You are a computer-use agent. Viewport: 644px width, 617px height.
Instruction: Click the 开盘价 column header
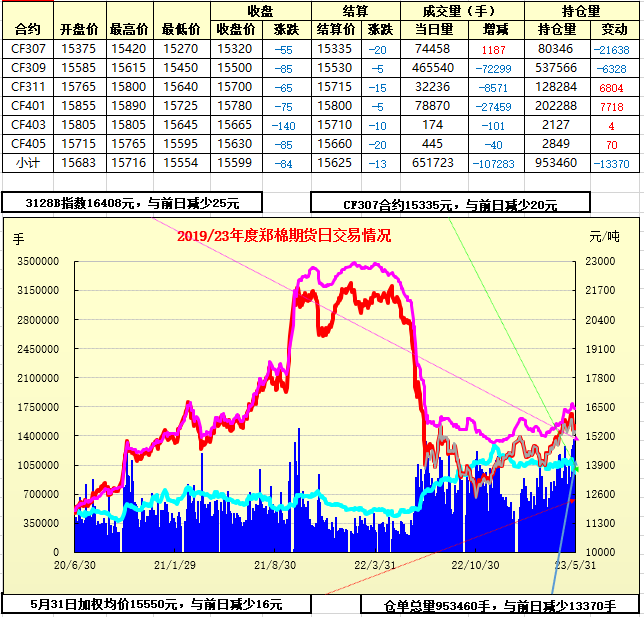(x=79, y=29)
